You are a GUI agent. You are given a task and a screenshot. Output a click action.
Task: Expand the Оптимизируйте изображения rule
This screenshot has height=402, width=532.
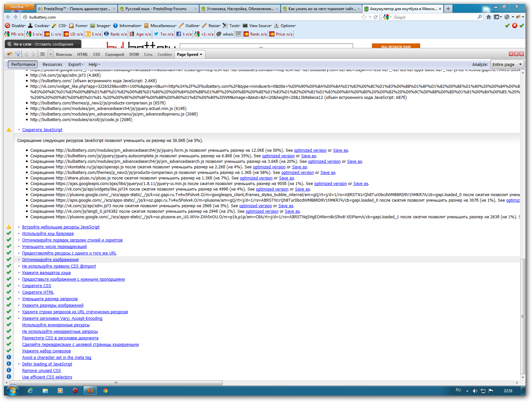pyautogui.click(x=19, y=259)
